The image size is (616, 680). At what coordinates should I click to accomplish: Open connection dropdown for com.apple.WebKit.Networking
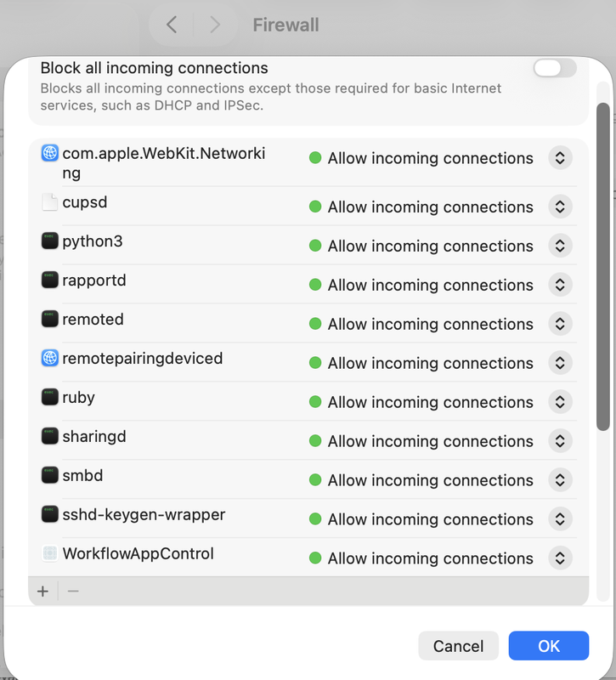[x=560, y=158]
